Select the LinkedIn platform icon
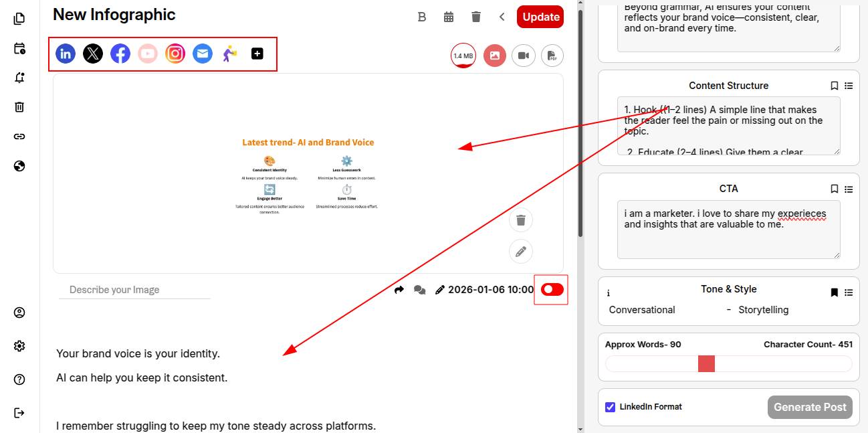 click(x=66, y=54)
